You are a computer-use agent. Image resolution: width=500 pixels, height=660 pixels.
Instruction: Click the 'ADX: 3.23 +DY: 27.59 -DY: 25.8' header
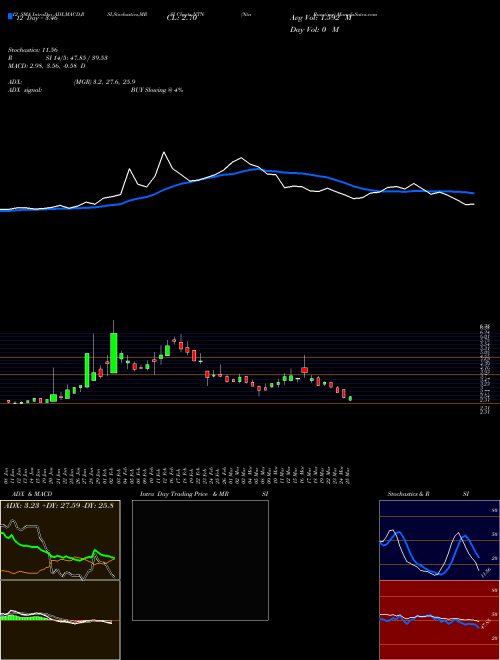click(x=60, y=505)
